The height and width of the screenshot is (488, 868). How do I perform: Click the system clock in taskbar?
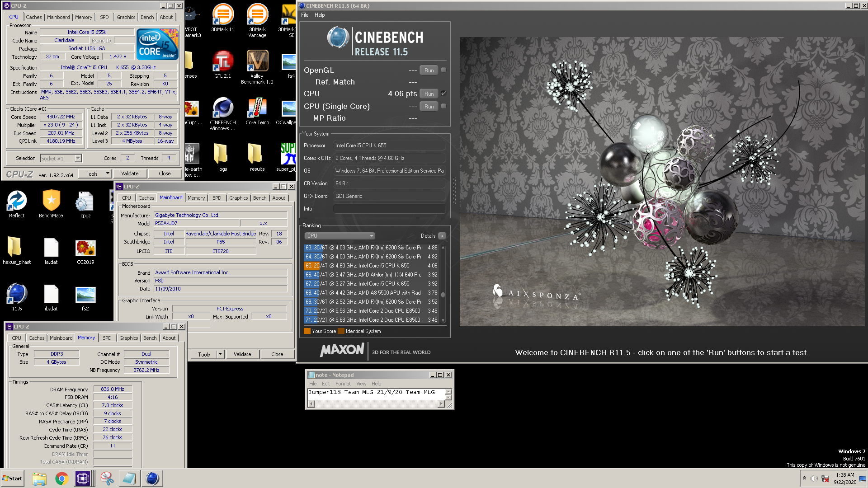tap(844, 479)
